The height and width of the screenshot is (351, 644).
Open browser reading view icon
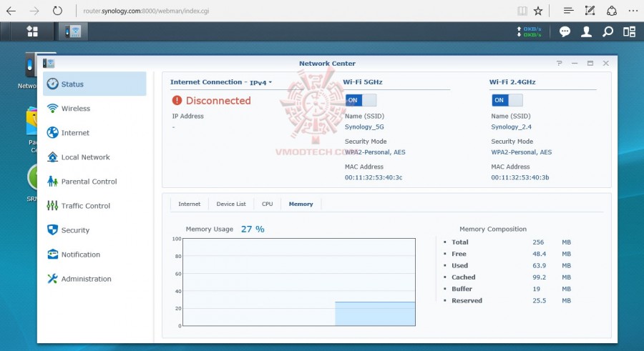click(x=522, y=11)
